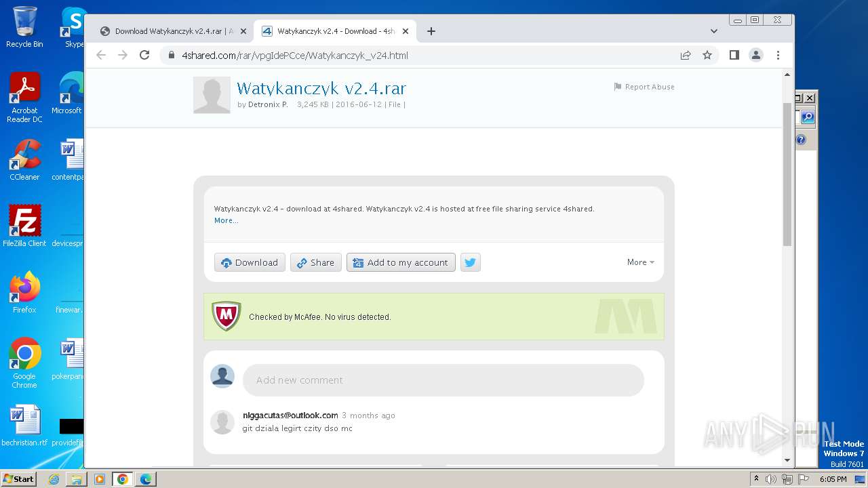868x488 pixels.
Task: Open File Explorer from taskbar
Action: (77, 479)
